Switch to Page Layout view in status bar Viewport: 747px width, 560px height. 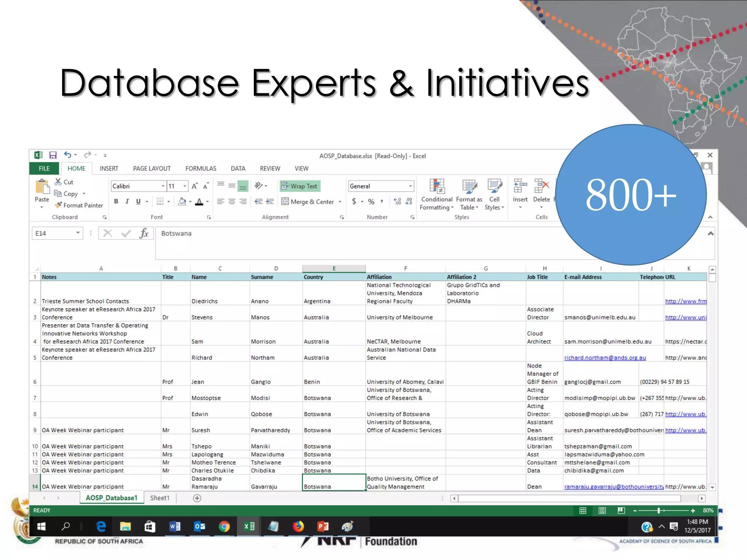point(602,510)
